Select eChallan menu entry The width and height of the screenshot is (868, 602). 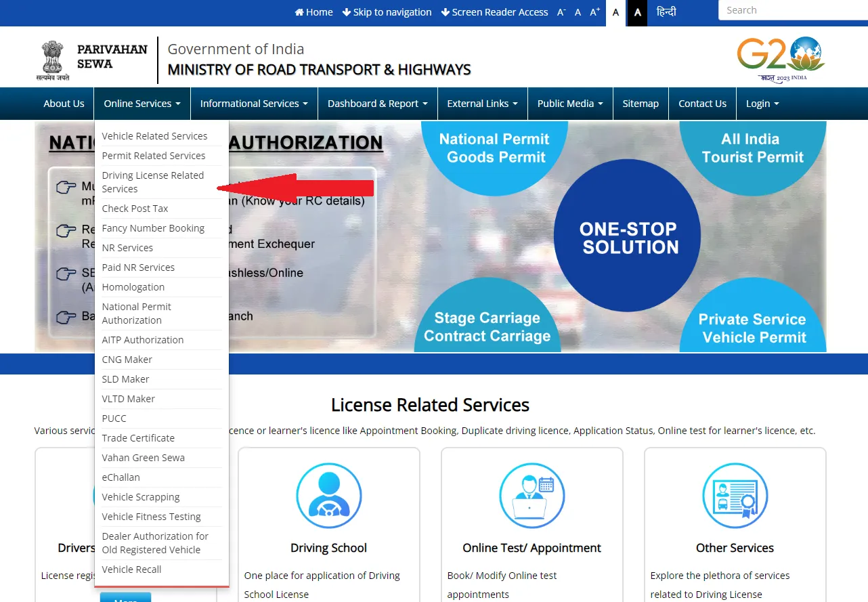tap(162, 477)
